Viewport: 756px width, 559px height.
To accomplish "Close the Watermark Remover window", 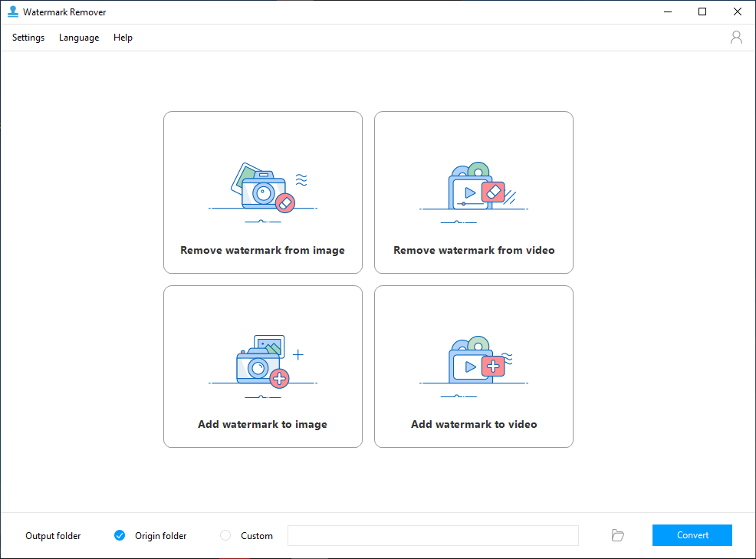I will 737,12.
